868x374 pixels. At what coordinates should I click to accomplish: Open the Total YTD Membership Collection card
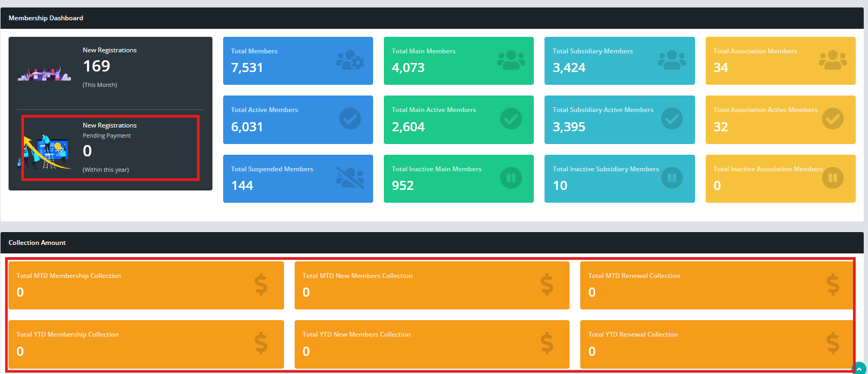(146, 344)
